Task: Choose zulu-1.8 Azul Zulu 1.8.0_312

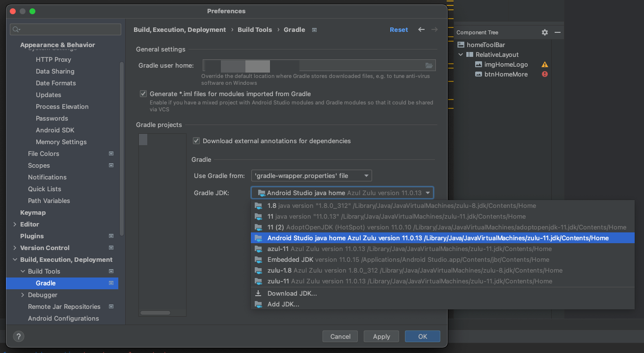Action: (443, 271)
